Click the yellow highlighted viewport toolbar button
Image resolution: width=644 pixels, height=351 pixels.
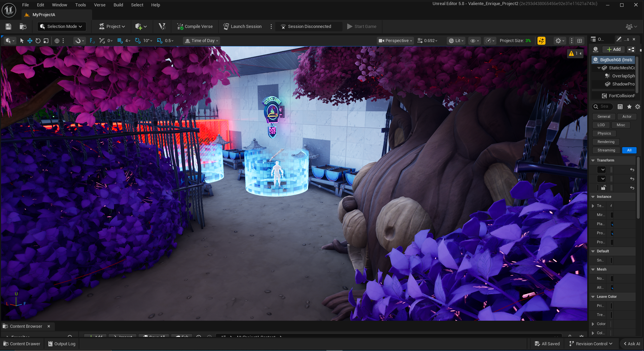pyautogui.click(x=541, y=41)
